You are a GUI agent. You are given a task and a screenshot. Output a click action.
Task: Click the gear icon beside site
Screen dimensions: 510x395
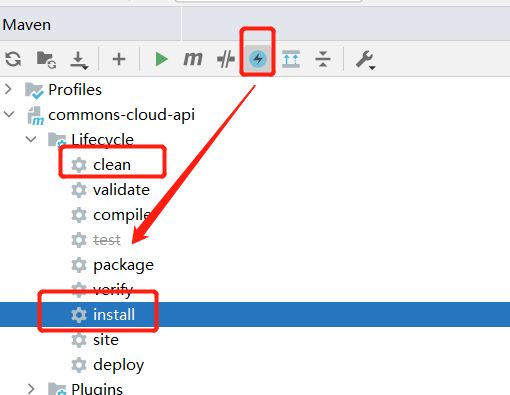pyautogui.click(x=79, y=340)
